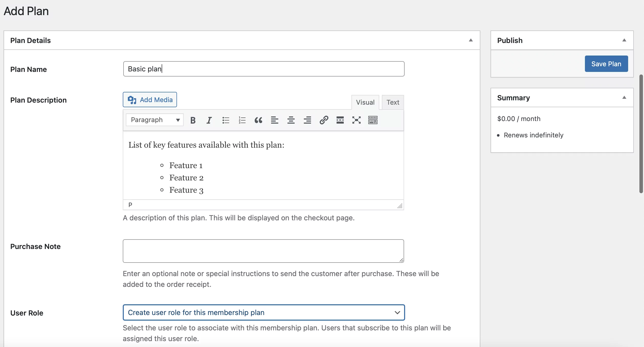Insert or edit a link
The height and width of the screenshot is (347, 644).
pos(324,120)
